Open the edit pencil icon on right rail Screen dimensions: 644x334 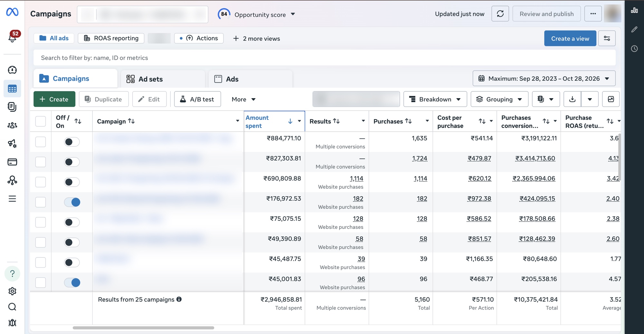tap(634, 30)
